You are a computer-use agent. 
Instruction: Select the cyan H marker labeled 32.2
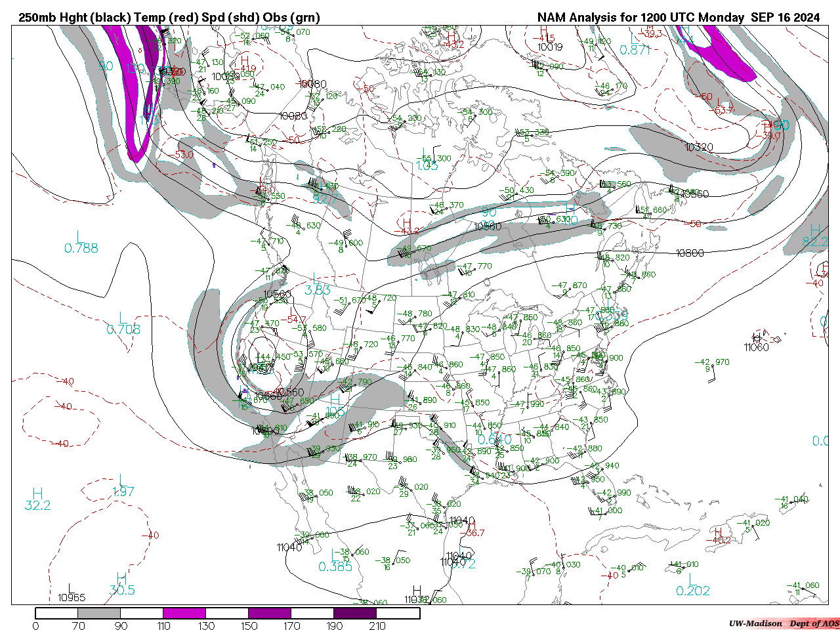pos(37,493)
